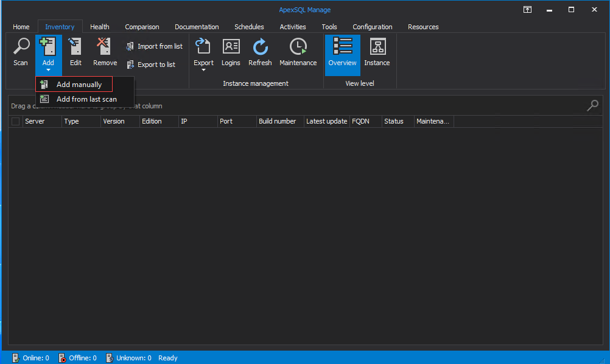The height and width of the screenshot is (364, 610).
Task: Toggle the select-all checkbox in grid header
Action: point(16,121)
